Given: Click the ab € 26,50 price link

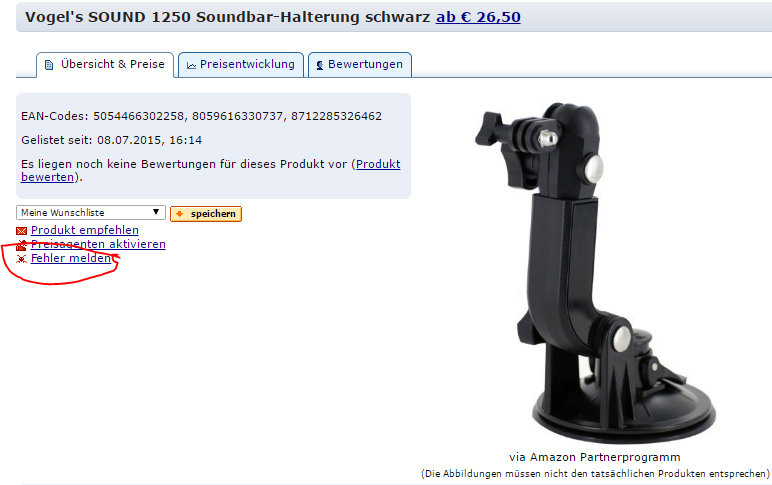Looking at the screenshot, I should pyautogui.click(x=478, y=17).
